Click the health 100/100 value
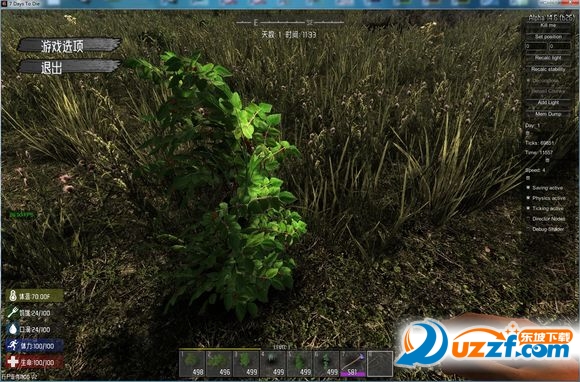 (x=43, y=362)
